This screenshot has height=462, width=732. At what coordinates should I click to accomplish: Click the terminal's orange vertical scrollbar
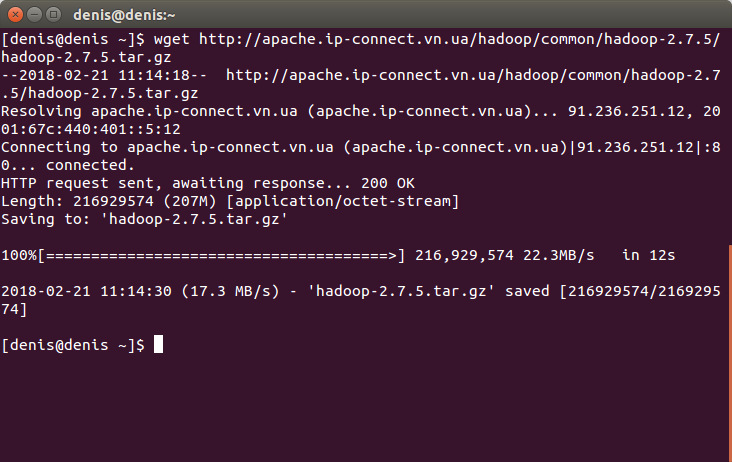730,352
